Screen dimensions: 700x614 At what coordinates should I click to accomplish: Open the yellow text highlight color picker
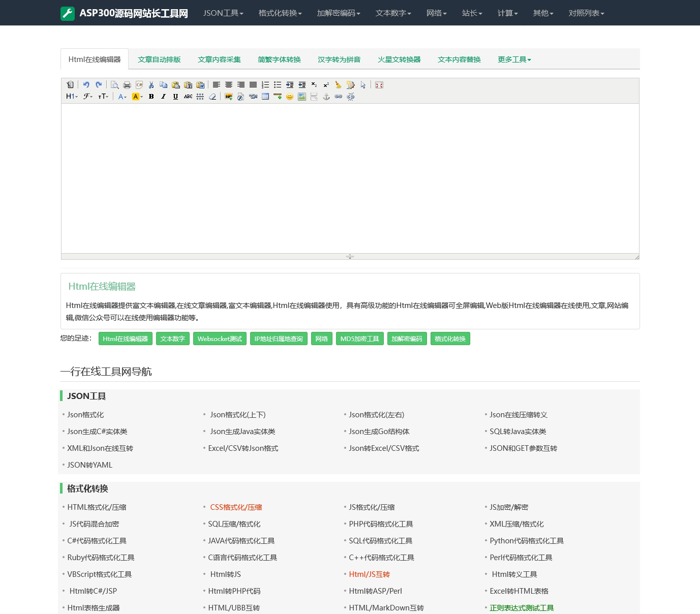point(137,97)
